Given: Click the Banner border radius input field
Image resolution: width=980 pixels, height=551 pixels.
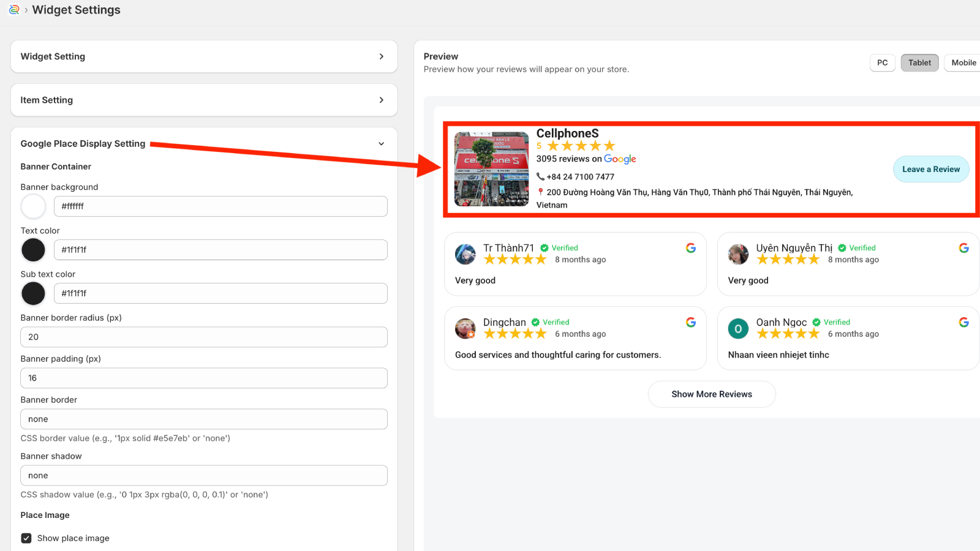Looking at the screenshot, I should tap(204, 337).
